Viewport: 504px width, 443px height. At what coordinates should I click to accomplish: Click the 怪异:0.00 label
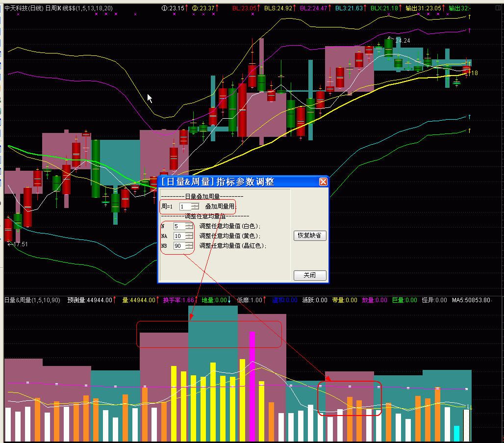[x=434, y=300]
